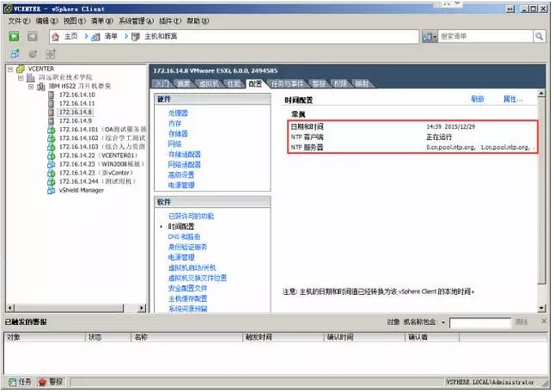The width and height of the screenshot is (554, 392).
Task: Click the 警报 alarm icon in status bar
Action: [42, 381]
